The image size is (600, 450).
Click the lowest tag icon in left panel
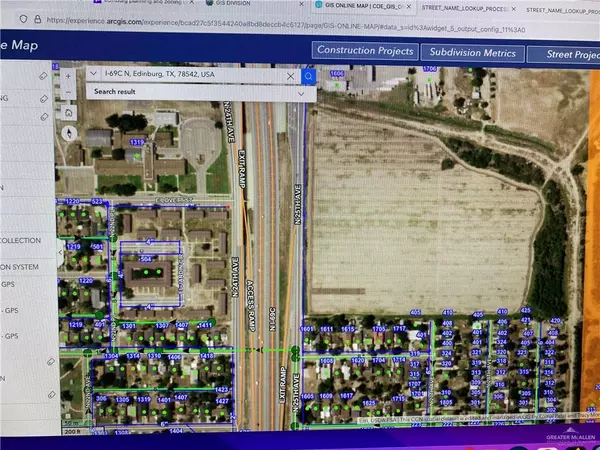(x=52, y=394)
